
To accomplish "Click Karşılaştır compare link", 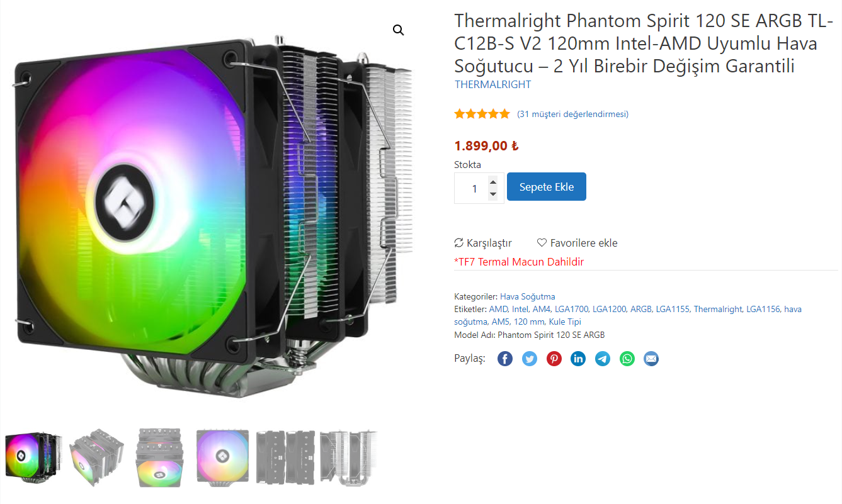I will click(x=483, y=243).
